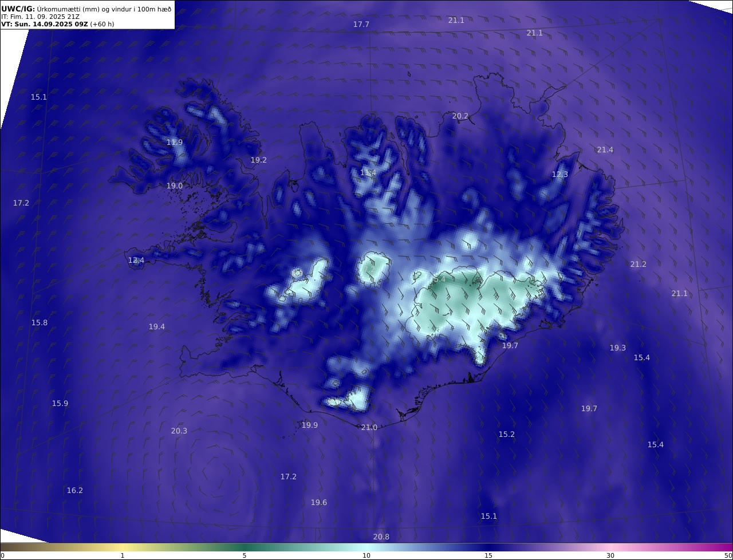Click the wind value 17.7
Screen dimensions: 733x560
click(x=361, y=25)
